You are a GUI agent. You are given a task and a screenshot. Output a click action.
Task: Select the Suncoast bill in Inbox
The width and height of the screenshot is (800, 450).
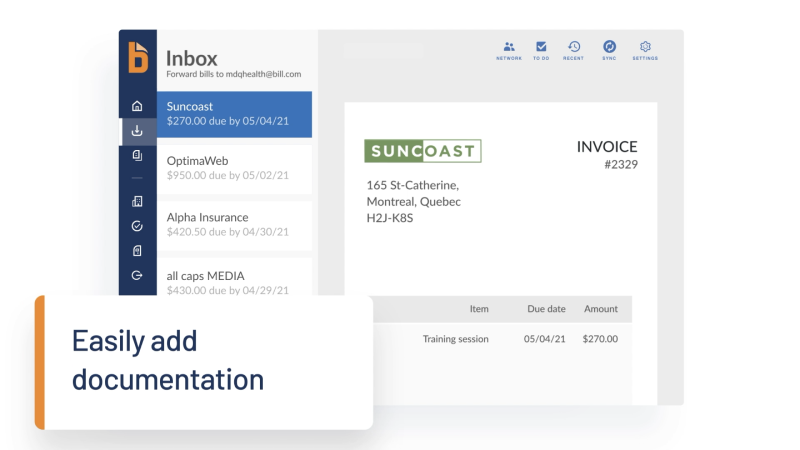(234, 114)
